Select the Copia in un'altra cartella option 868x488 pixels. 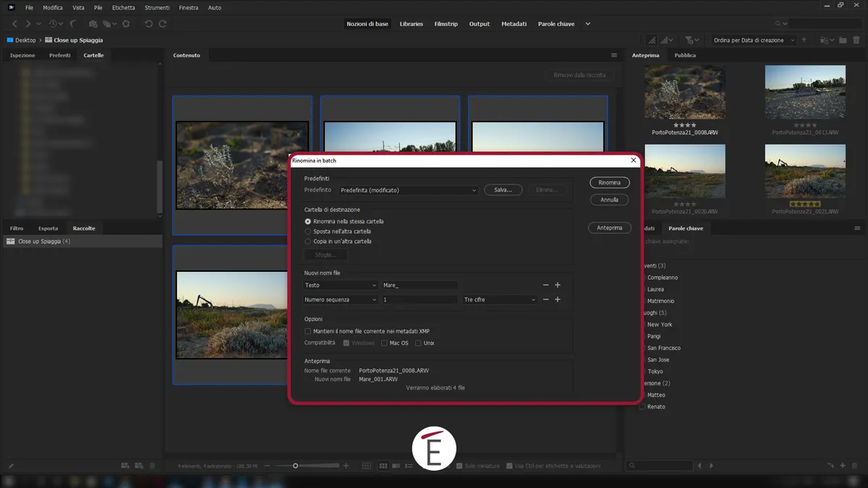[309, 241]
